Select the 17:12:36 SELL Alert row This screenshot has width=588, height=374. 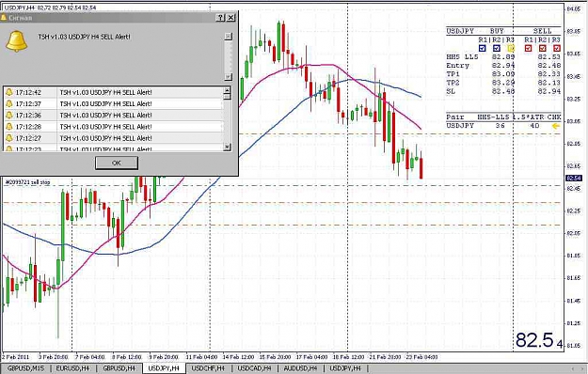113,115
